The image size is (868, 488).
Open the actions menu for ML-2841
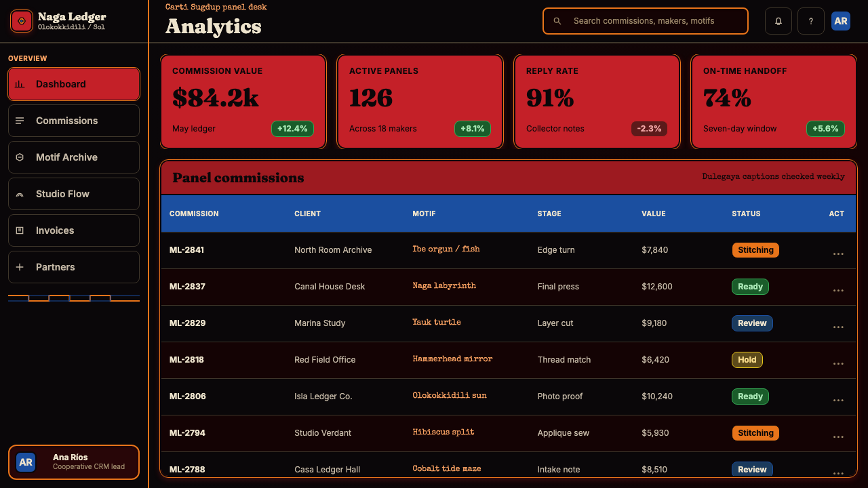tap(838, 253)
